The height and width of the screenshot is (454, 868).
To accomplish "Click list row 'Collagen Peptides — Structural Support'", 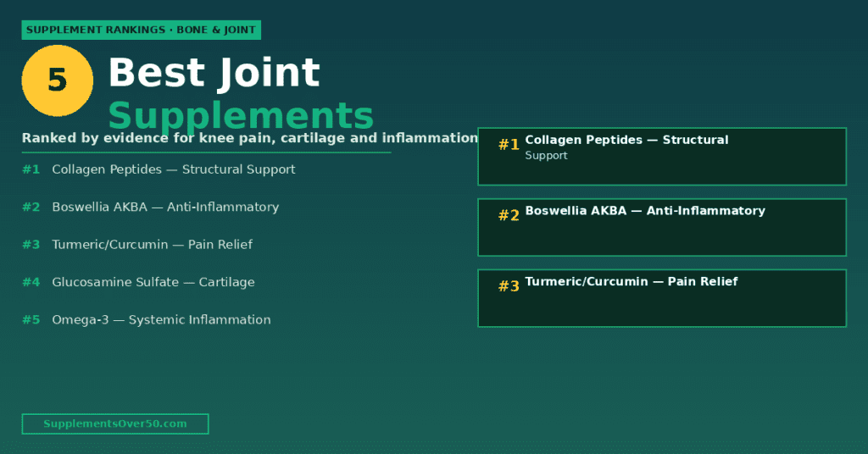I will [x=159, y=169].
